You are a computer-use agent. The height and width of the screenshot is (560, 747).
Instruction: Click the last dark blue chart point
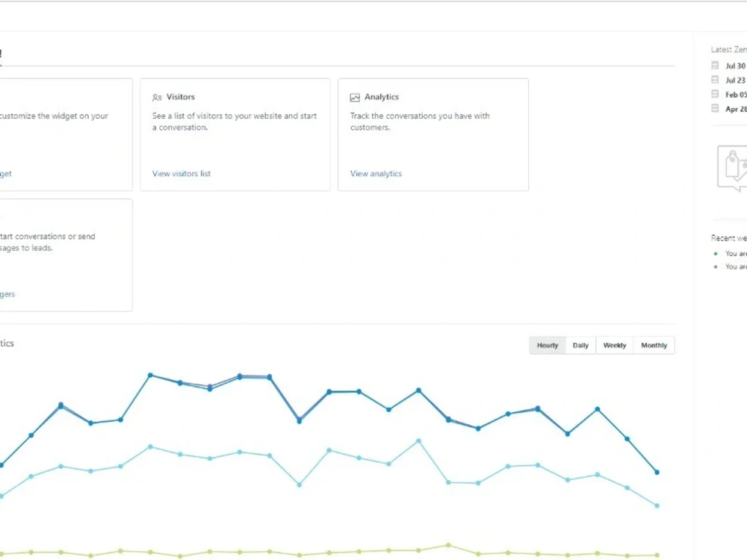coord(657,473)
